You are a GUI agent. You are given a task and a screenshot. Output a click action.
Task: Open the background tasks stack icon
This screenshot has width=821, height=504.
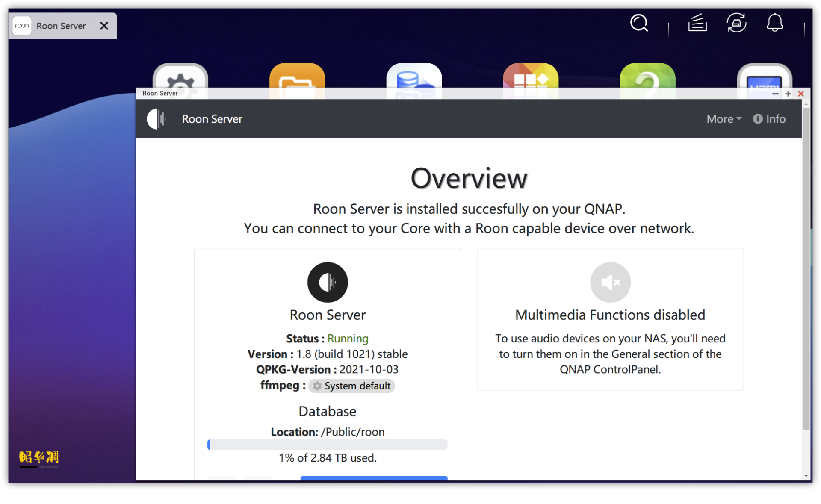[697, 23]
